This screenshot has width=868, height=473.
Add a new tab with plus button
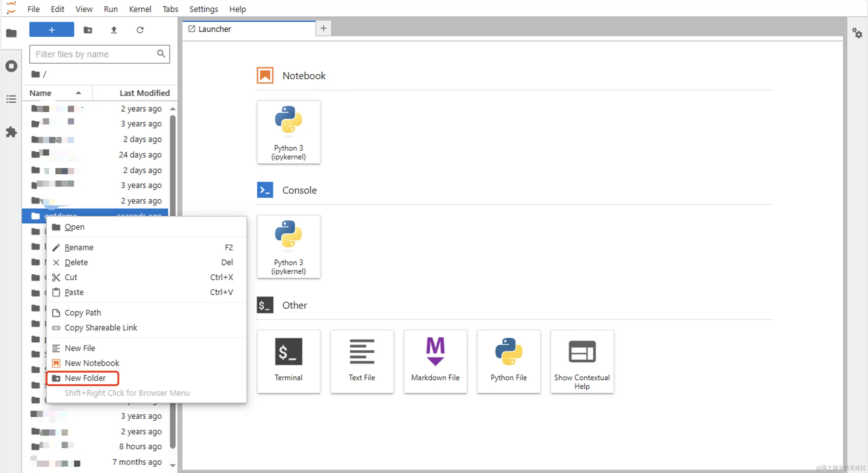pos(323,28)
